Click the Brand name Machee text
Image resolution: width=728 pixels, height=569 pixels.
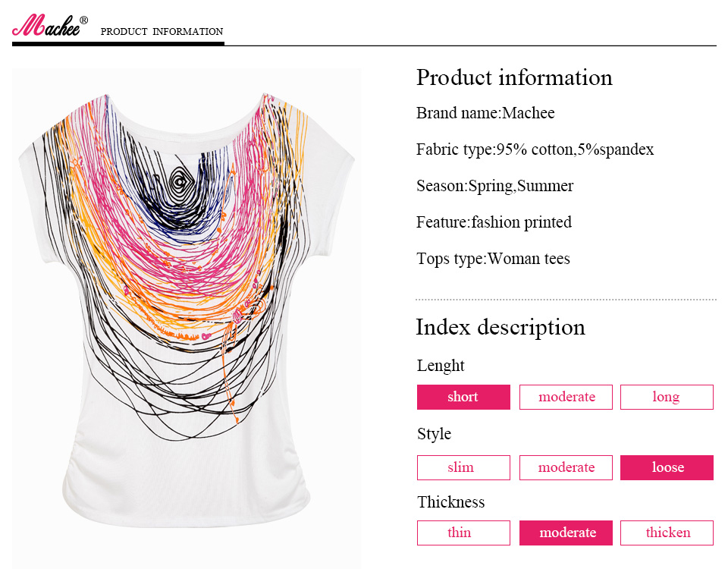point(485,114)
